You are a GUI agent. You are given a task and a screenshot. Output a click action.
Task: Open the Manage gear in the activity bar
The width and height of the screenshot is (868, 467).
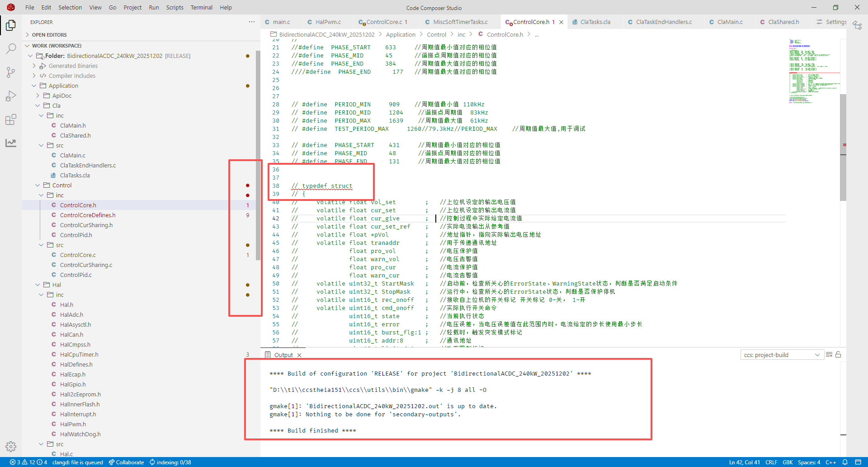pyautogui.click(x=11, y=447)
